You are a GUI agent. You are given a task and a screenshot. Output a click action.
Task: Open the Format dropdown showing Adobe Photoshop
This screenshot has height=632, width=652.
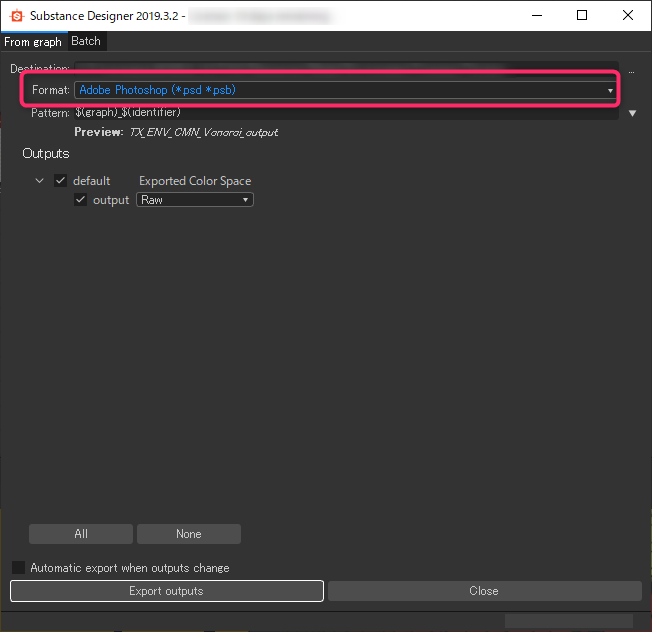tap(345, 90)
